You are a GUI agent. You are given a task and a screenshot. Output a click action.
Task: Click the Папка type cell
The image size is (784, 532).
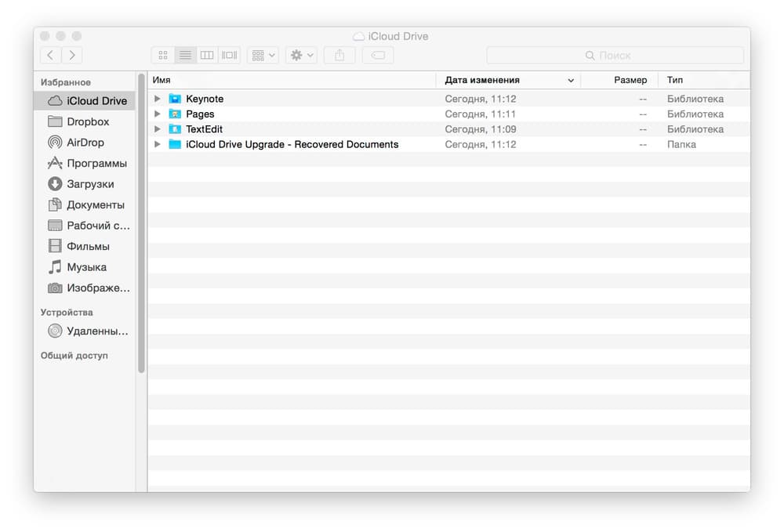pyautogui.click(x=681, y=144)
